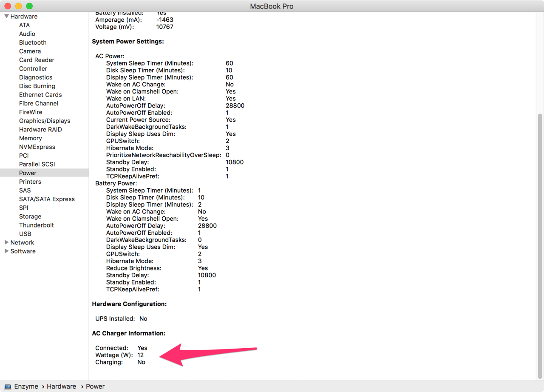This screenshot has height=392, width=544.
Task: Click the Wattage (W) value 12
Action: pos(140,355)
